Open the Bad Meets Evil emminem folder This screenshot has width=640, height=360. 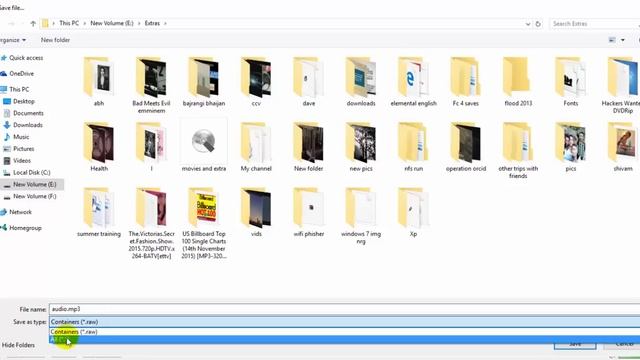[x=151, y=85]
